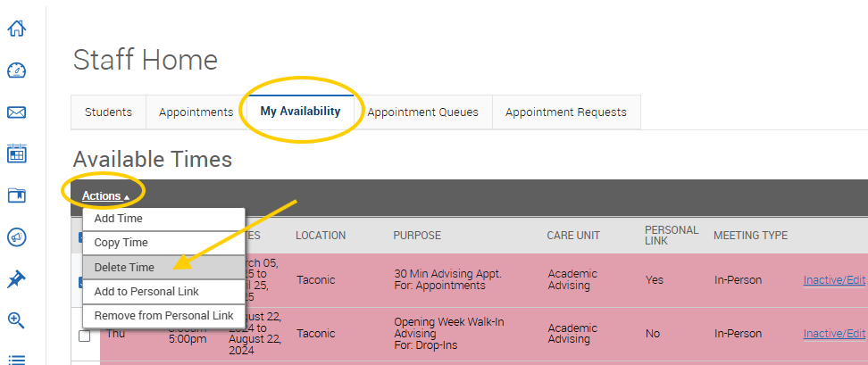868x365 pixels.
Task: Select Copy Time from menu
Action: click(121, 243)
